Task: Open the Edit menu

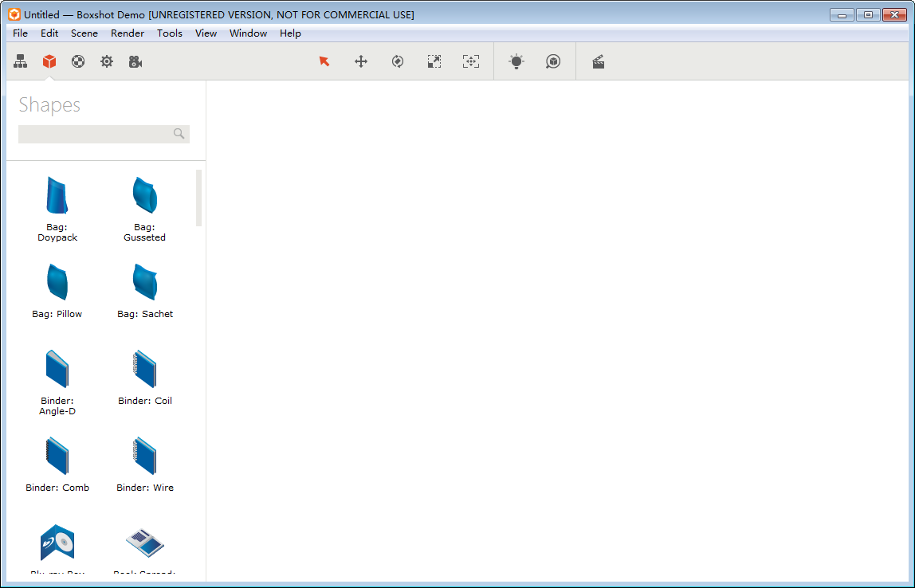Action: [x=49, y=33]
